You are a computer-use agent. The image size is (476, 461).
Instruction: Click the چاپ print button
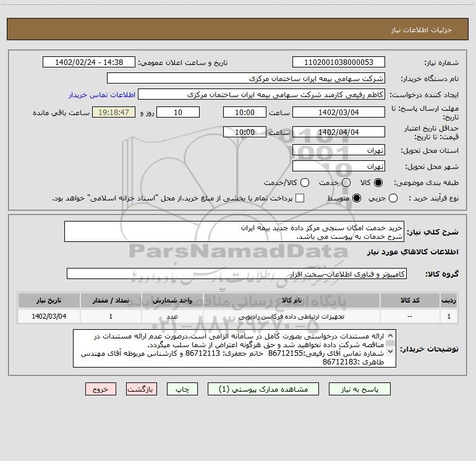(x=182, y=389)
